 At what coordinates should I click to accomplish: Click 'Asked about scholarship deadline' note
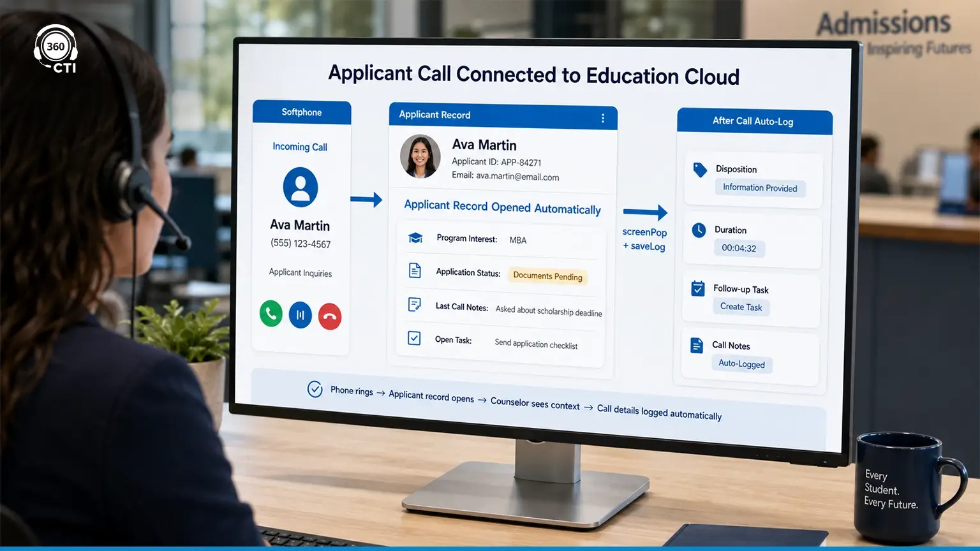click(x=549, y=311)
